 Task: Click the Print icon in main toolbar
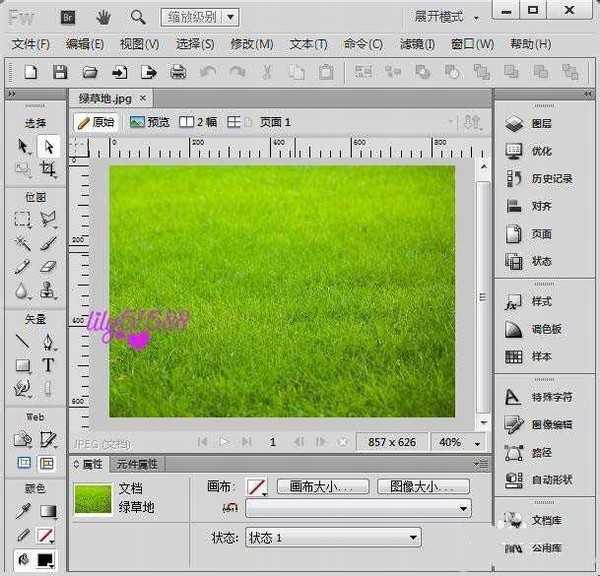[178, 72]
